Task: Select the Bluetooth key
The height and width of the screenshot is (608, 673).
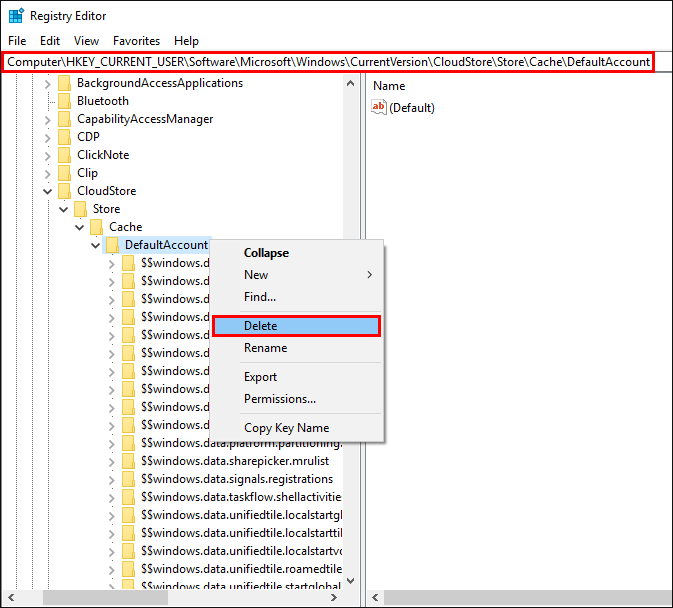Action: 103,101
